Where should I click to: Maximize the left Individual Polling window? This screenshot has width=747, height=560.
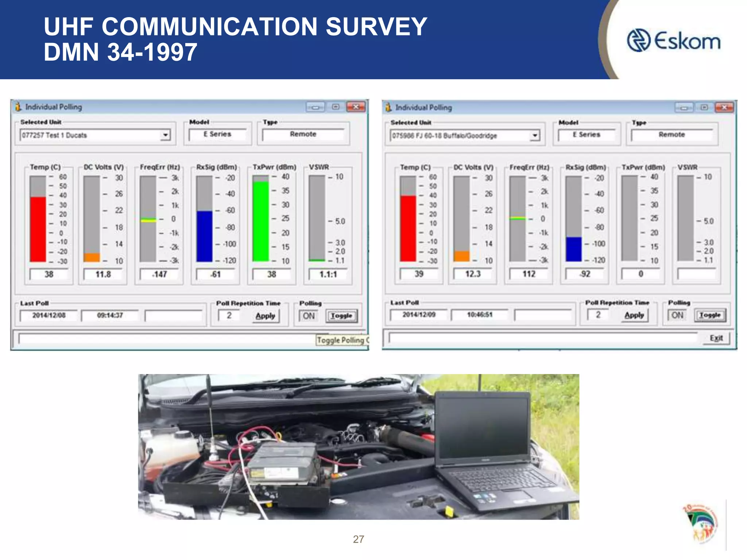click(x=336, y=106)
